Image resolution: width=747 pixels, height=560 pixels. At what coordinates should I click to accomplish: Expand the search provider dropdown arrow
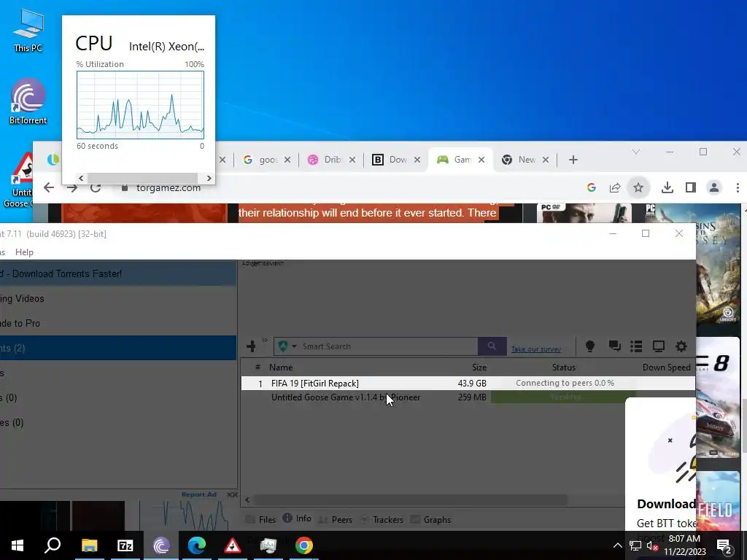click(295, 346)
